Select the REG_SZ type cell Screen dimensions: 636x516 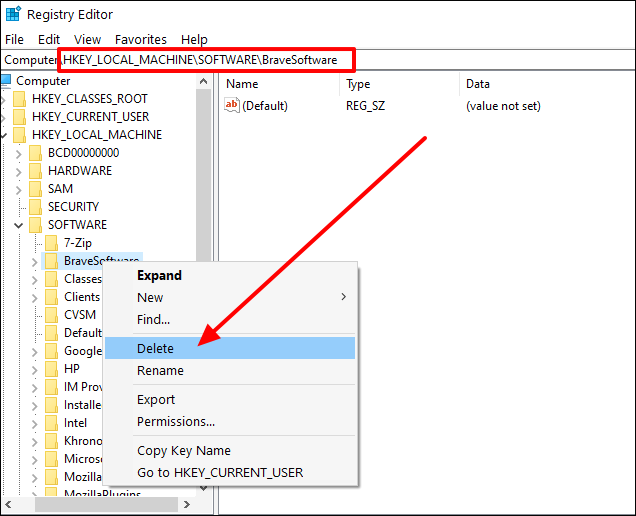point(365,106)
